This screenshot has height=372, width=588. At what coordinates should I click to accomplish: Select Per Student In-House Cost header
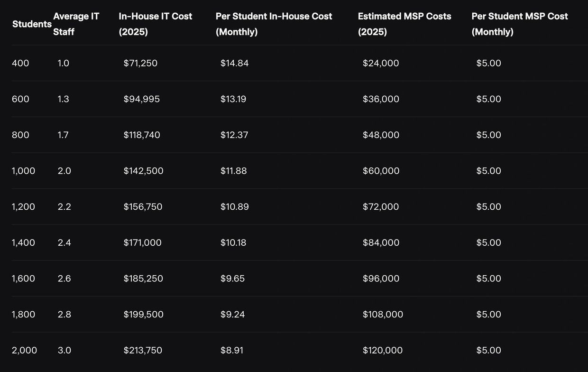coord(274,24)
